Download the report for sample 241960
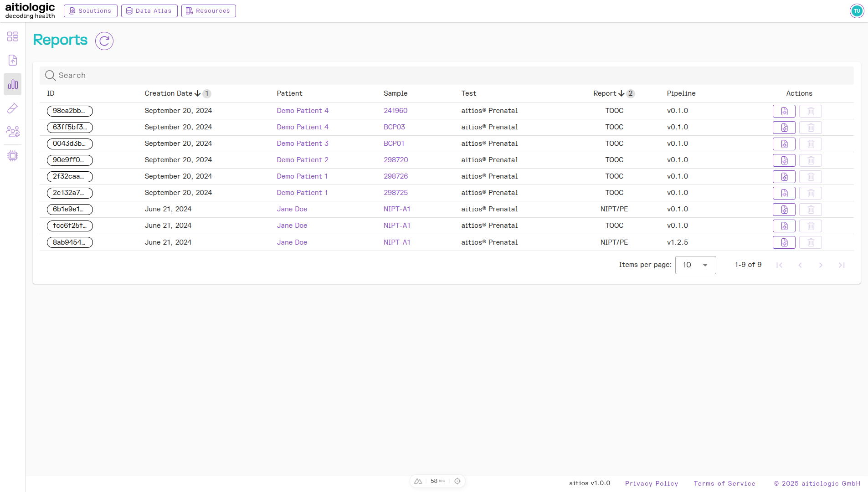The image size is (868, 492). pyautogui.click(x=784, y=111)
